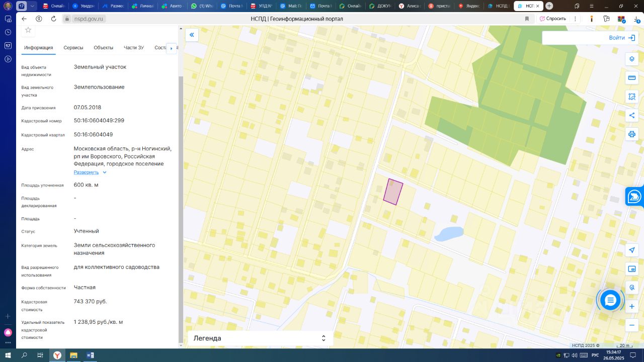The width and height of the screenshot is (644, 362).
Task: Zoom in on the map
Action: (x=632, y=306)
